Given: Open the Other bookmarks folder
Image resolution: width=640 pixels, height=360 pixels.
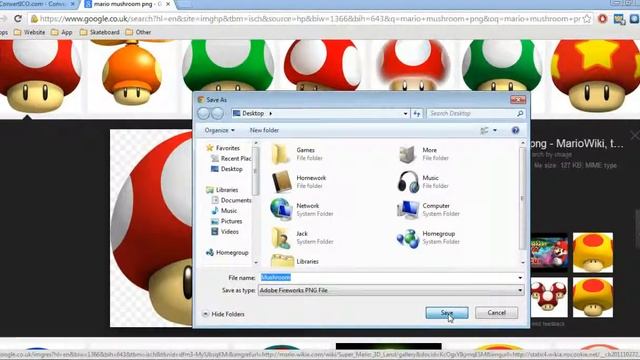Looking at the screenshot, I should (x=138, y=32).
